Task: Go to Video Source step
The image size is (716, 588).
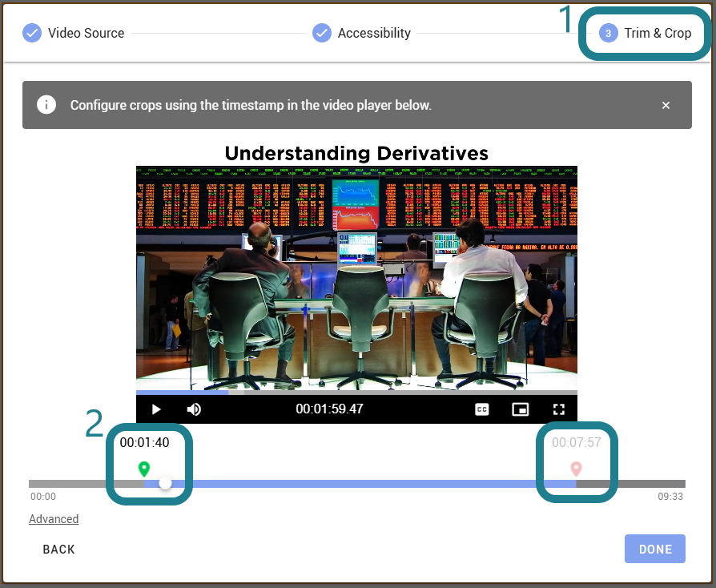Action: pyautogui.click(x=74, y=33)
